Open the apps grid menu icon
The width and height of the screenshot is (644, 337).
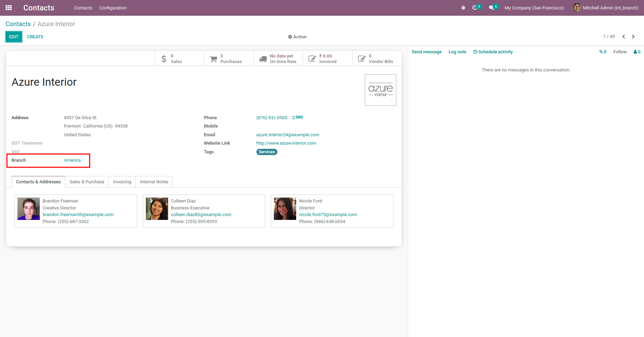point(9,8)
